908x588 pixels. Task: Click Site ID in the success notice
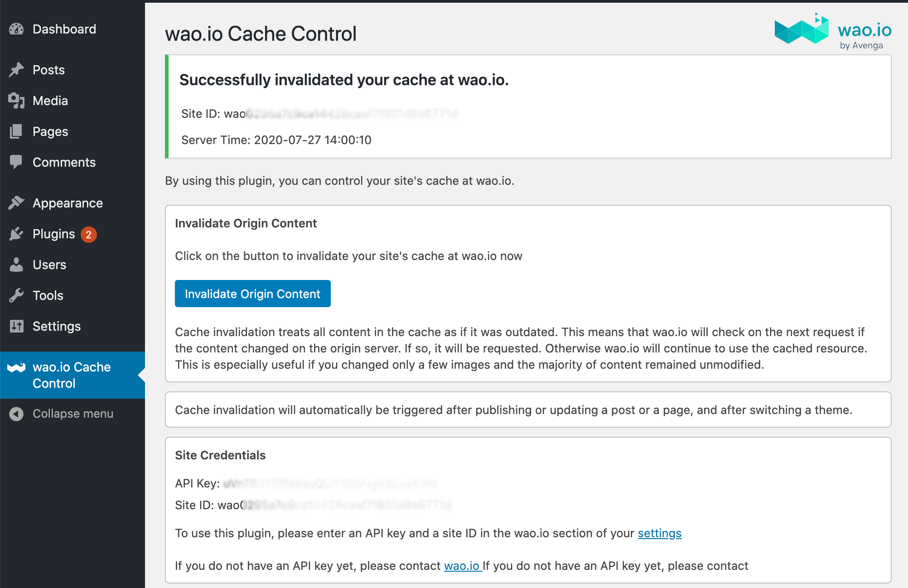319,114
